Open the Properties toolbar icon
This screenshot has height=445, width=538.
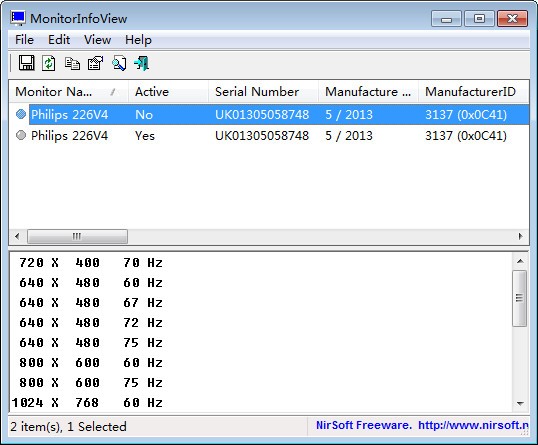click(x=95, y=63)
